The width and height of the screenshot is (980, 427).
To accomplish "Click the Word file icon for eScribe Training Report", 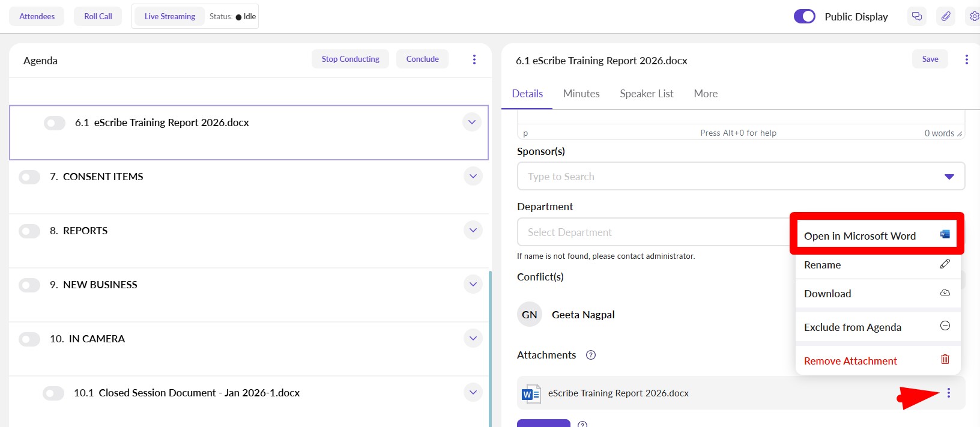I will pyautogui.click(x=531, y=394).
